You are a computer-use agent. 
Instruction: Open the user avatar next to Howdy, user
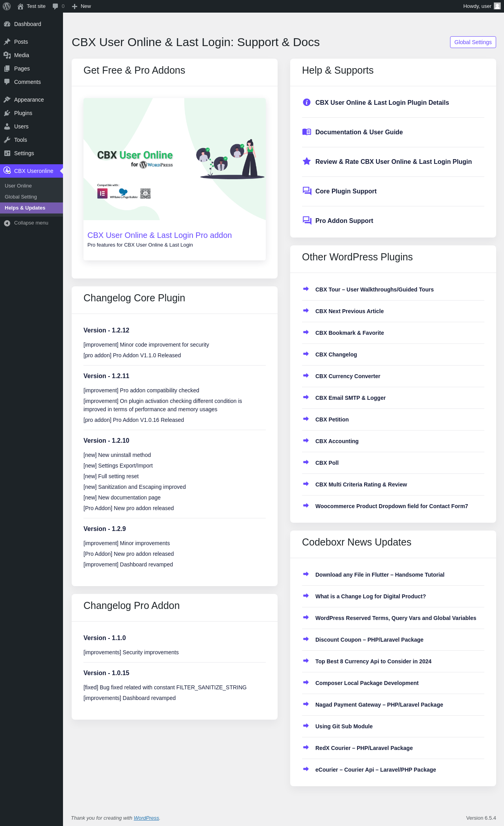497,6
